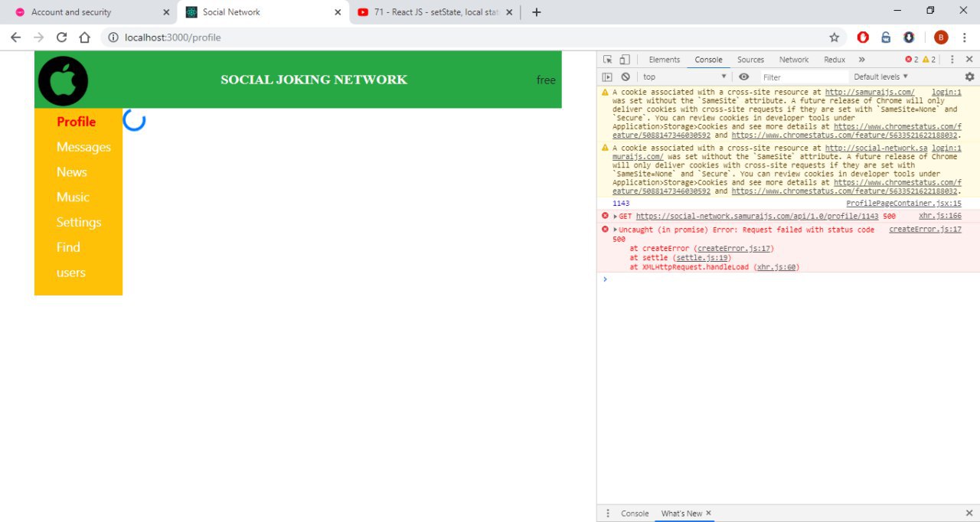Click the SOCIAL JOKING NETWORK header title
This screenshot has width=980, height=522.
tap(314, 80)
